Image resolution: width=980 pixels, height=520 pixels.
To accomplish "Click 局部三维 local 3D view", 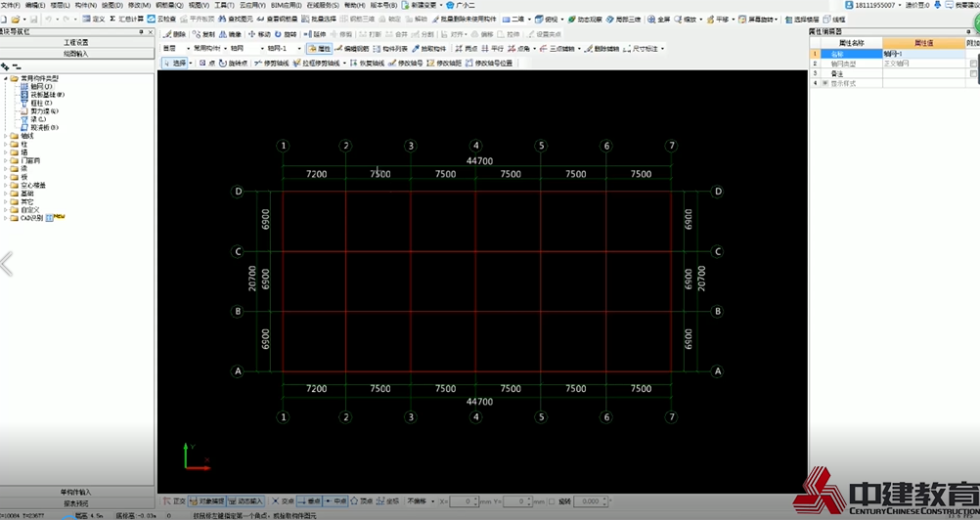I will tap(623, 20).
